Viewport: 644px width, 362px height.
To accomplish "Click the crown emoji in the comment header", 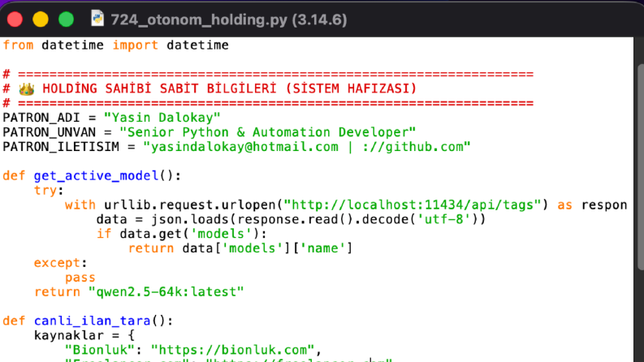I will coord(27,88).
